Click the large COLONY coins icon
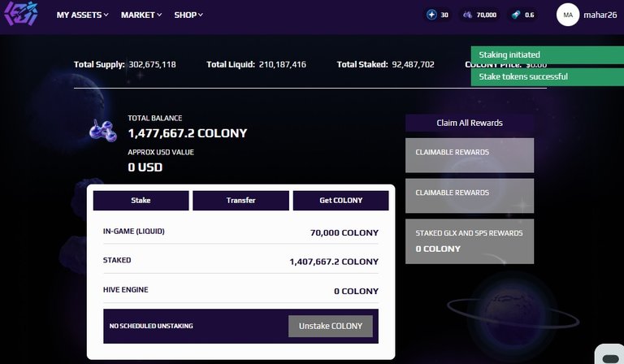The height and width of the screenshot is (364, 624). pos(103,131)
